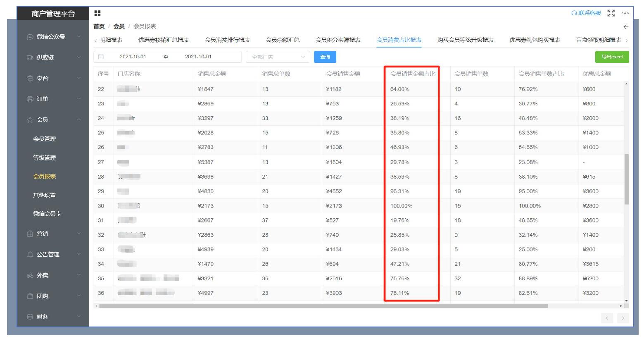
Task: Open 等级管理 in the sidebar
Action: coord(45,158)
